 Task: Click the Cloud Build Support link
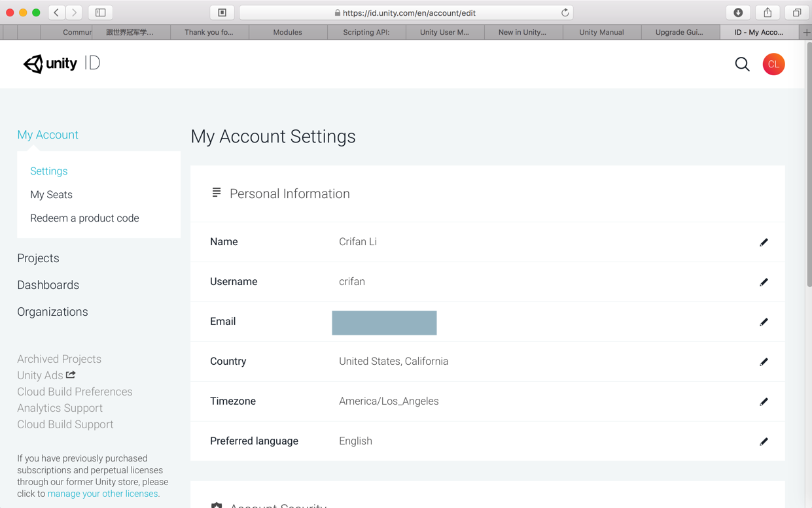coord(65,424)
